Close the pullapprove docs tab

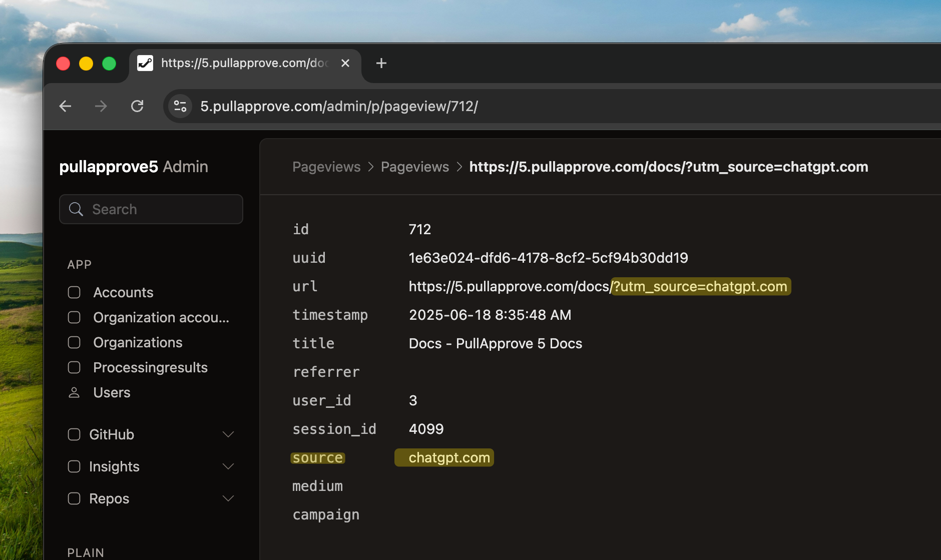(x=345, y=64)
